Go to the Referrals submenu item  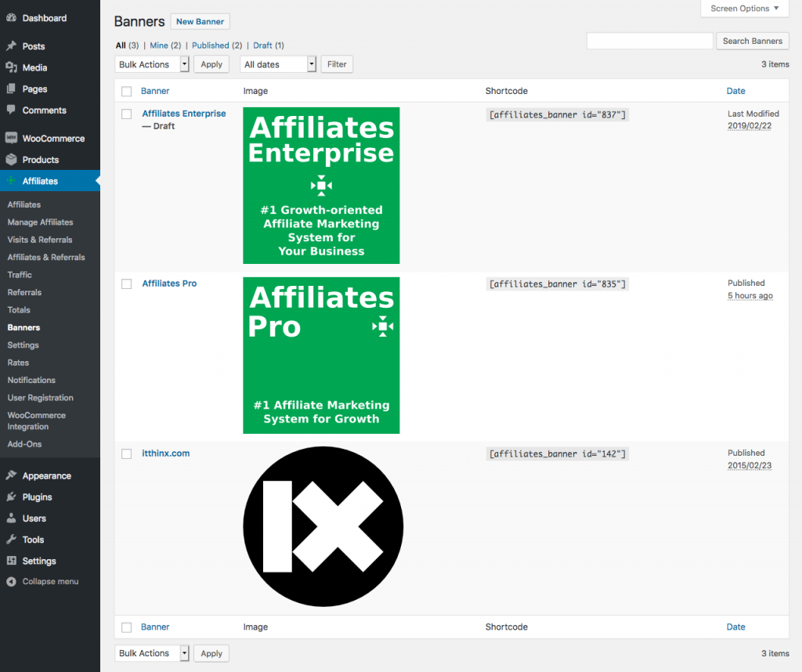[24, 292]
